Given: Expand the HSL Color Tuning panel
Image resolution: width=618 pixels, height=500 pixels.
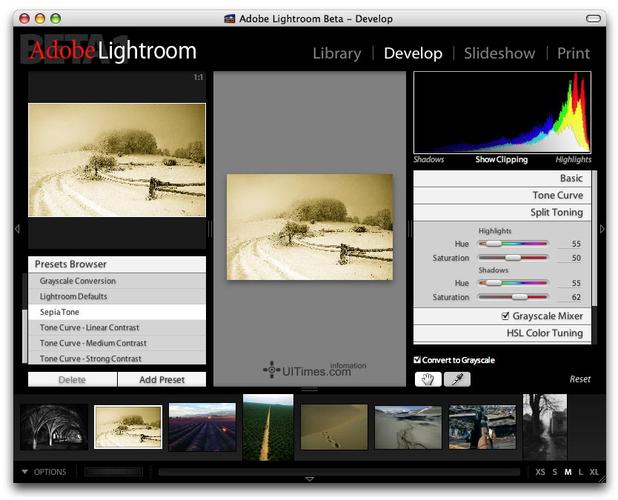Looking at the screenshot, I should click(502, 333).
